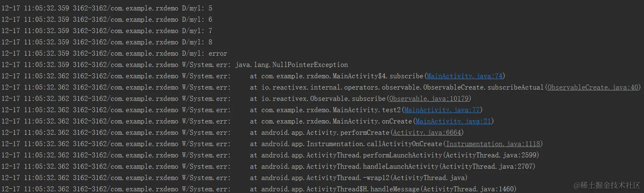This screenshot has width=644, height=193.
Task: Open the ObservableCreate.java:40 link
Action: point(594,87)
